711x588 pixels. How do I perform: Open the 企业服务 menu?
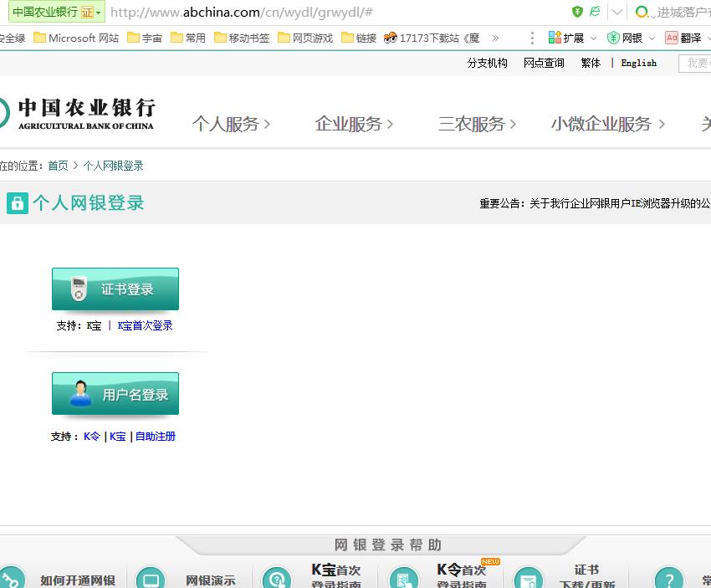click(x=354, y=123)
